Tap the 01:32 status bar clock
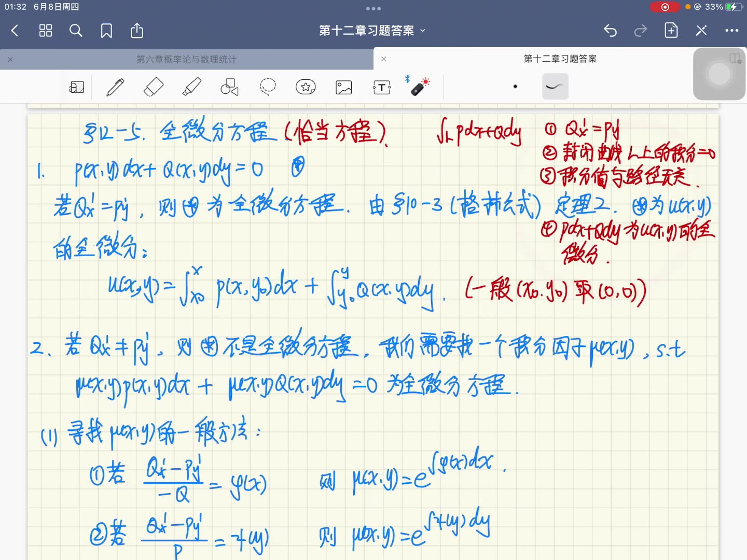The width and height of the screenshot is (747, 560). click(x=16, y=7)
